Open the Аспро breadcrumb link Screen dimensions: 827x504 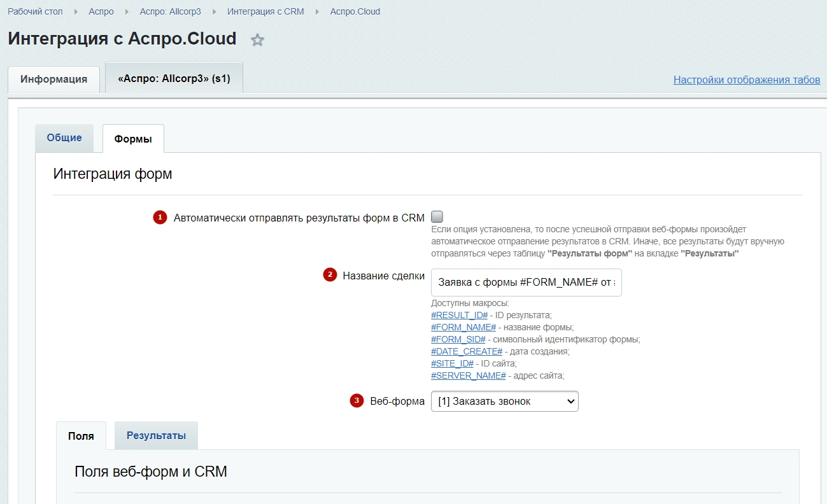[x=101, y=11]
